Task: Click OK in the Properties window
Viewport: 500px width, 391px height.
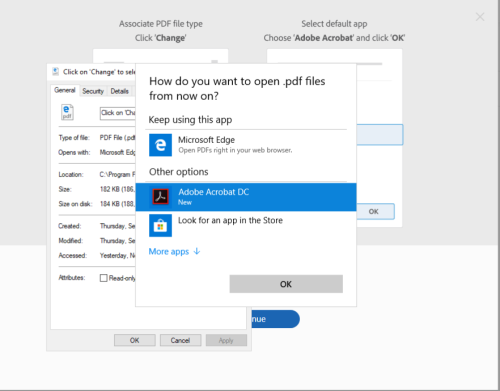Action: click(x=135, y=340)
